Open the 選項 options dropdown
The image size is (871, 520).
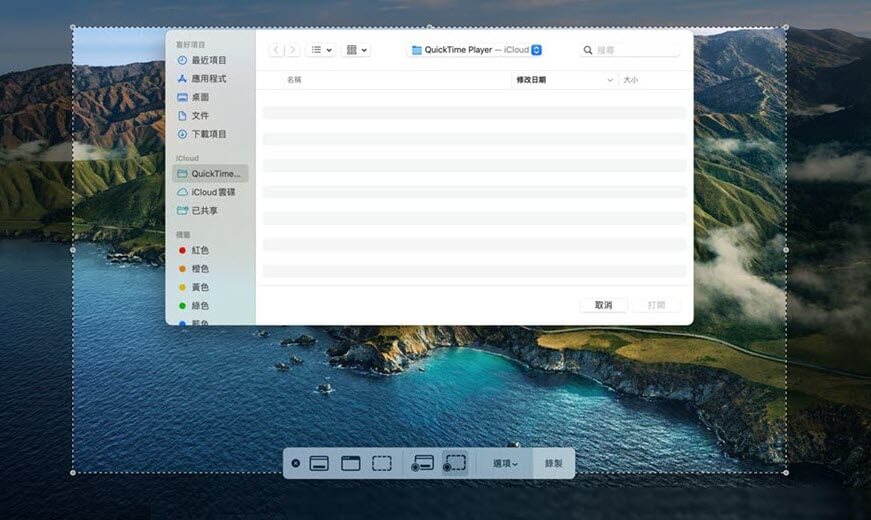(x=505, y=463)
